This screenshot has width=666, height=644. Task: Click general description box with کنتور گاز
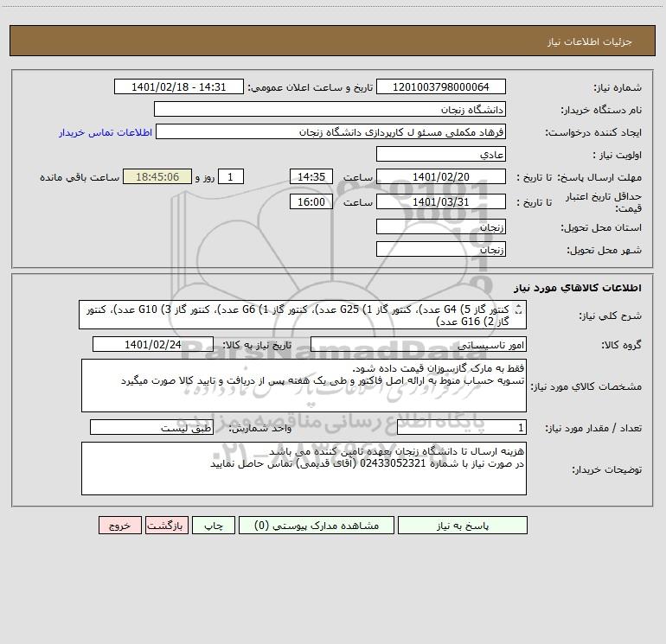(x=303, y=315)
